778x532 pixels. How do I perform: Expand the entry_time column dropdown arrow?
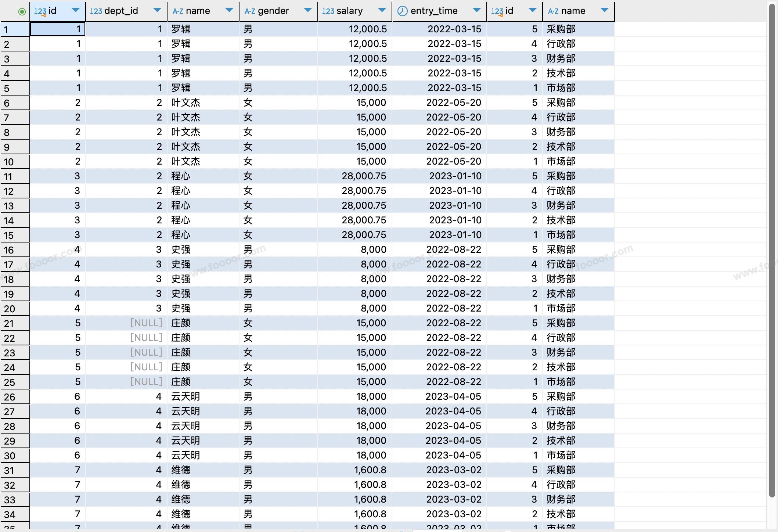click(477, 10)
